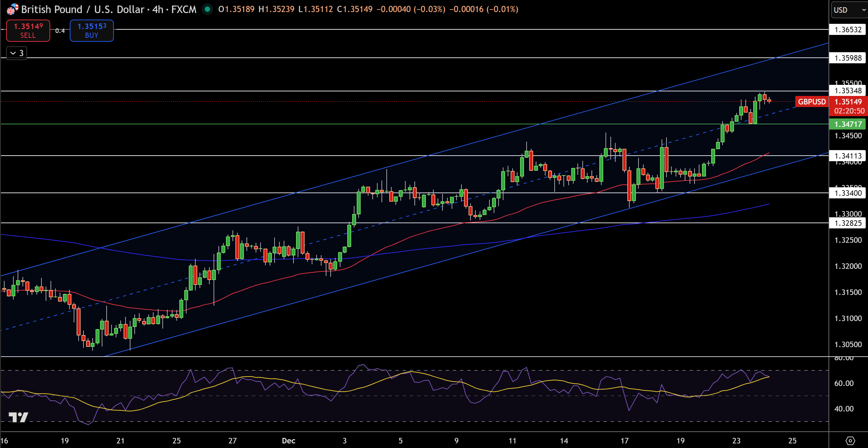868x448 pixels.
Task: Click the 23 date on time axis
Action: [736, 440]
